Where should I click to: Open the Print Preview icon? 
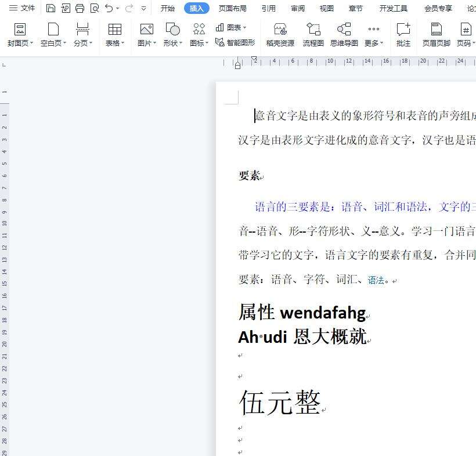tap(95, 8)
